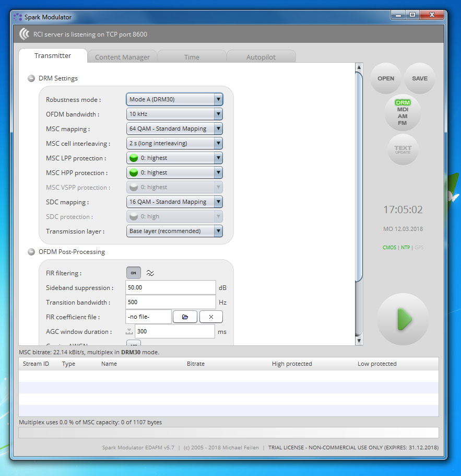Click the AGC window duration slider handle

tap(129, 331)
